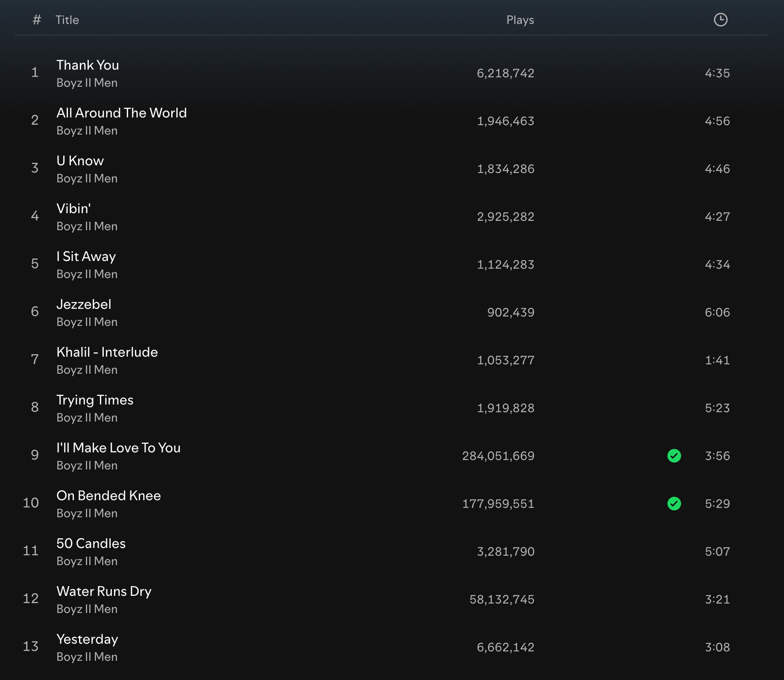Select the track All Around The World

point(122,113)
